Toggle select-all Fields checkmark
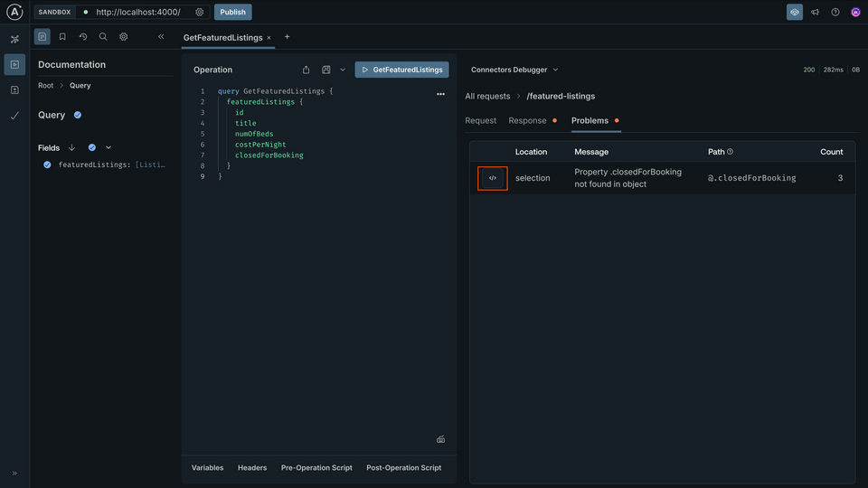 pyautogui.click(x=91, y=147)
